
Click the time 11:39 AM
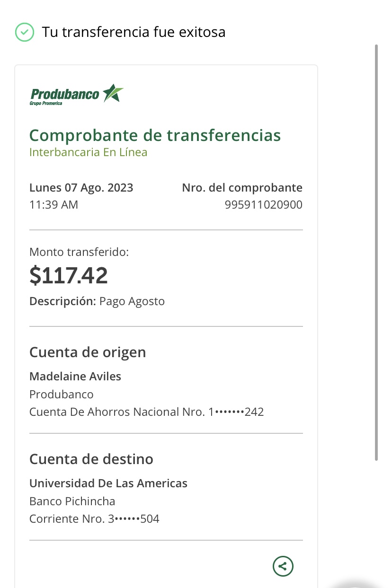[53, 205]
